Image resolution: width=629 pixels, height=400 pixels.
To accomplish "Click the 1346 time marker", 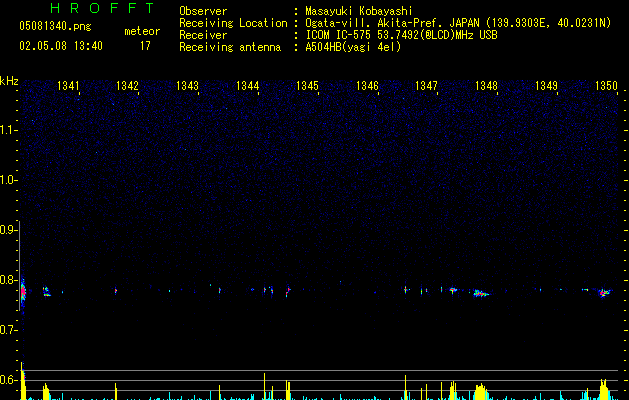I will [x=367, y=86].
